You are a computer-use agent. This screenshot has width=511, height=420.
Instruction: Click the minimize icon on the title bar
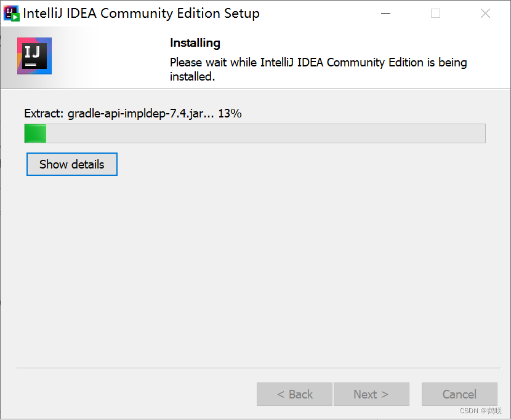click(386, 13)
